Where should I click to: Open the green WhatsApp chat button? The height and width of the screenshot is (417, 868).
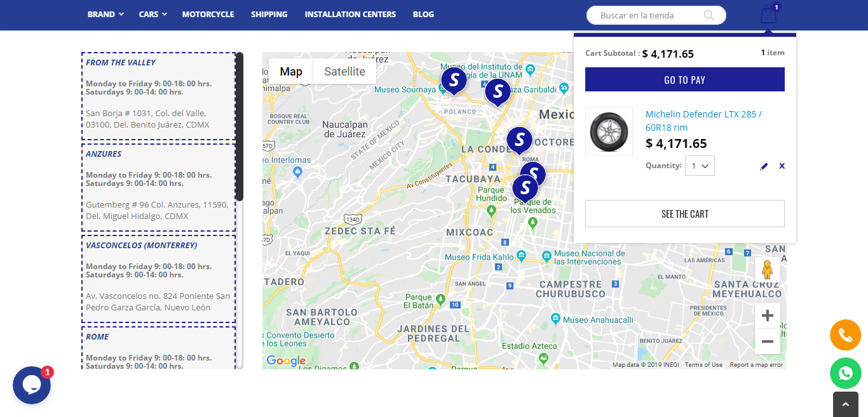tap(845, 373)
